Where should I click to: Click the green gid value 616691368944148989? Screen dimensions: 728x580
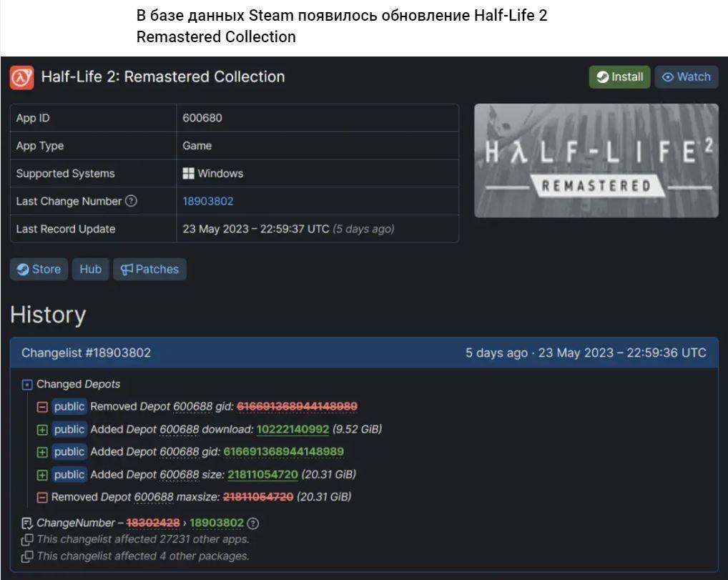tap(284, 452)
